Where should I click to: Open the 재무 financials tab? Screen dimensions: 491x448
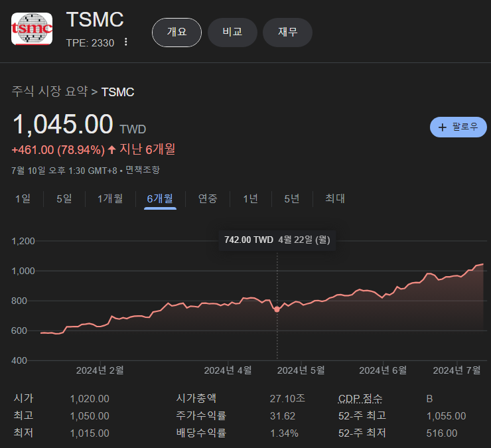[x=287, y=33]
